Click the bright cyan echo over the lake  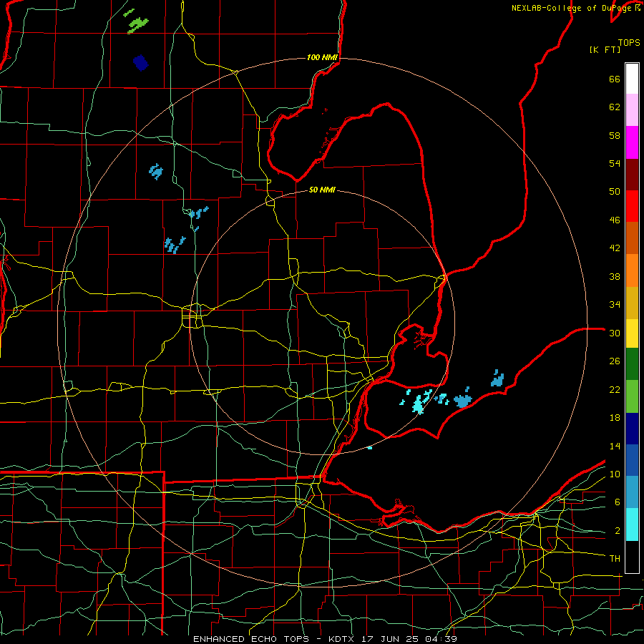click(x=418, y=405)
